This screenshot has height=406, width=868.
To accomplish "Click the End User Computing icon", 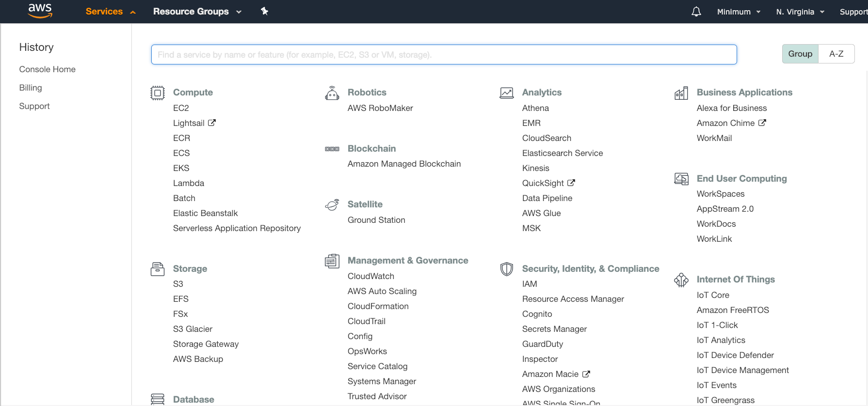I will pyautogui.click(x=681, y=179).
